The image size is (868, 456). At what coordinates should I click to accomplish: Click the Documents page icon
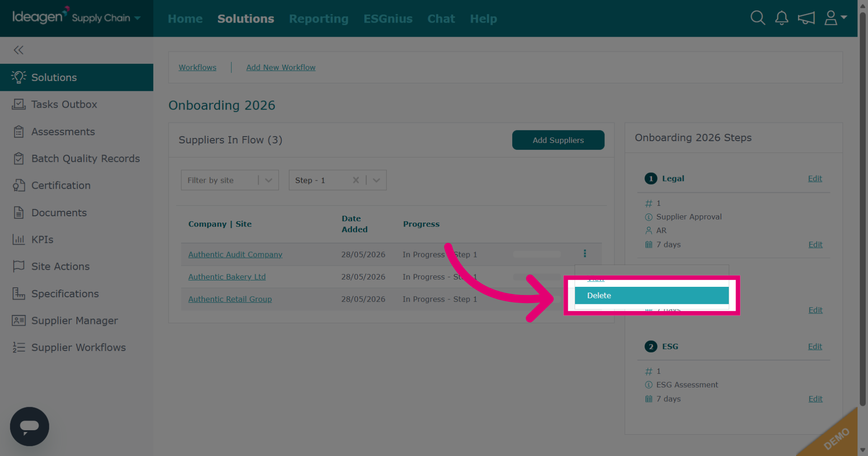[x=19, y=213]
